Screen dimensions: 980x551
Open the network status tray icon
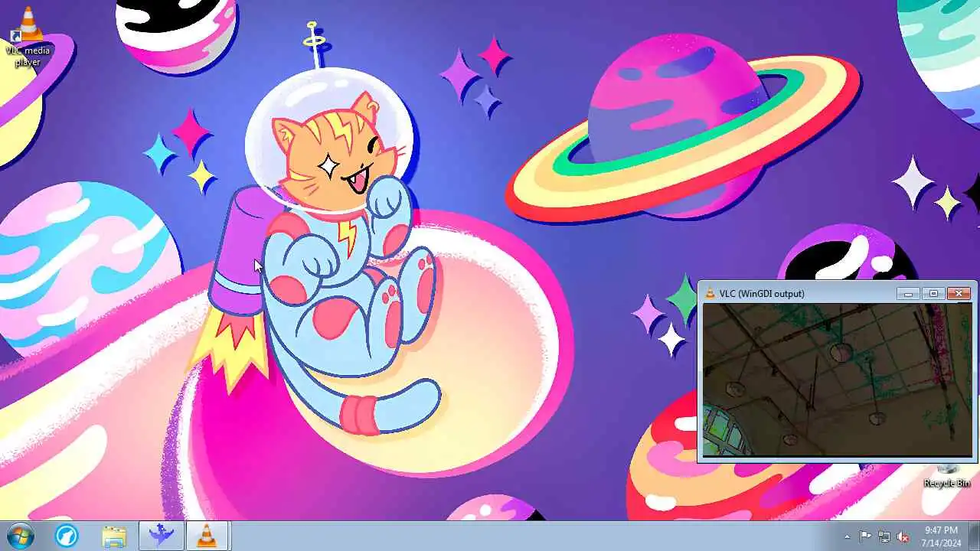(884, 536)
